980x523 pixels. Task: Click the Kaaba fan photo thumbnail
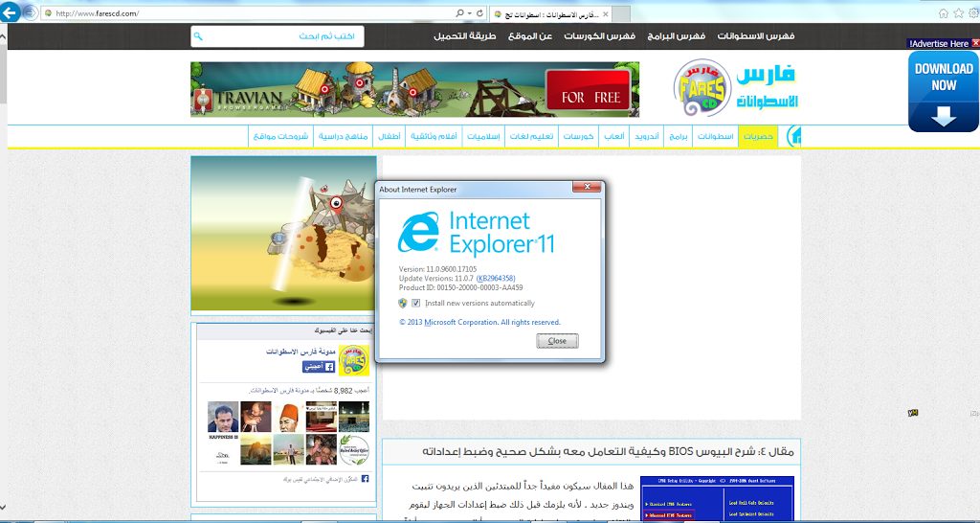[x=354, y=418]
